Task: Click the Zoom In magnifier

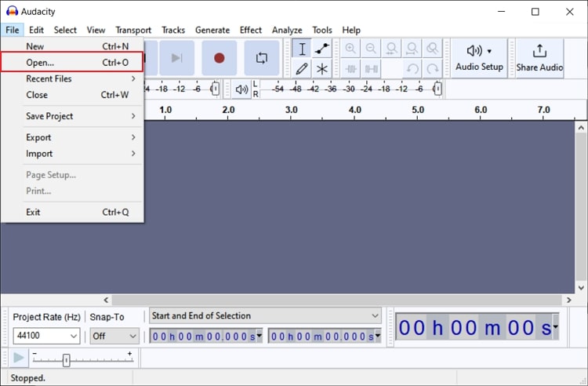Action: click(350, 49)
